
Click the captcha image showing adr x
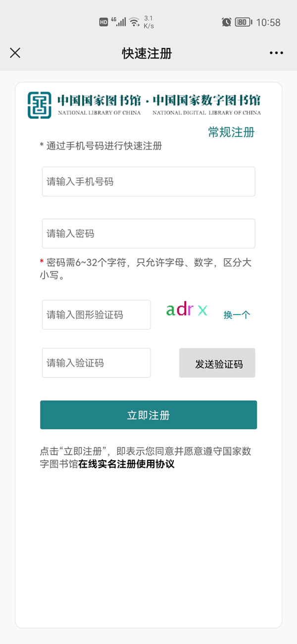187,310
